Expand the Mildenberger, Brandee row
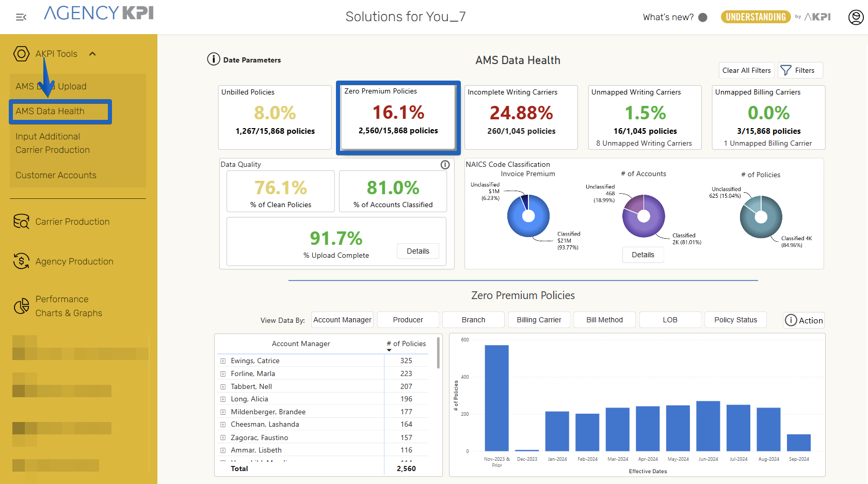Screen dimensions: 868x484 point(223,412)
